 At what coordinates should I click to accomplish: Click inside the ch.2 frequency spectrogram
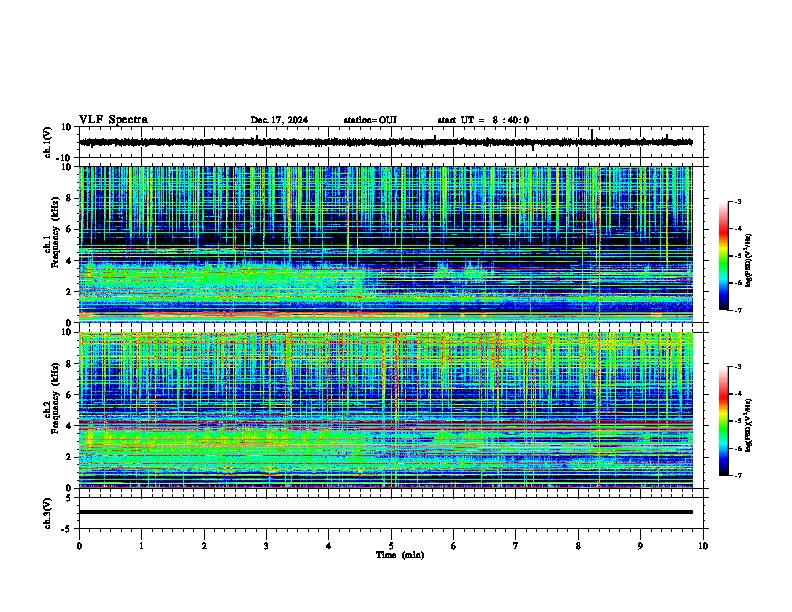(x=386, y=410)
